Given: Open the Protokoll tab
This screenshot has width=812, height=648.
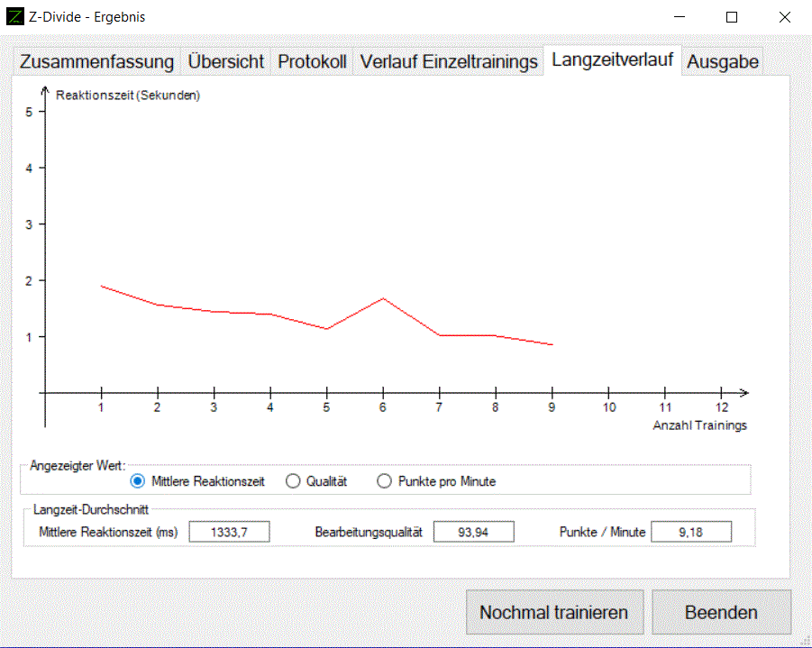Looking at the screenshot, I should 312,62.
